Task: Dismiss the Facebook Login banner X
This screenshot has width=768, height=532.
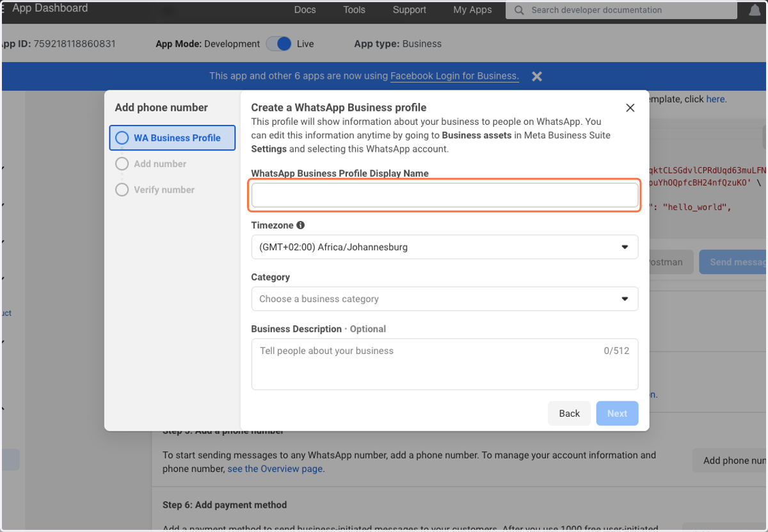Action: 537,76
